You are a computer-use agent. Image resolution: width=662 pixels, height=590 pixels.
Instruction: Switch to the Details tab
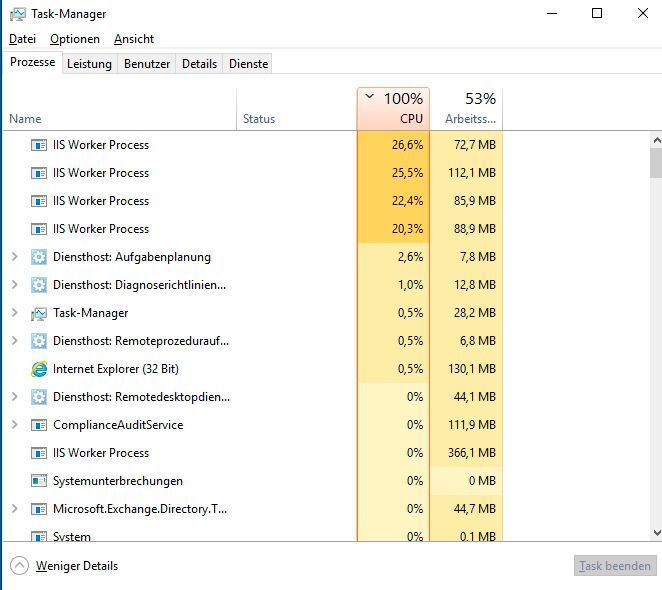[199, 64]
